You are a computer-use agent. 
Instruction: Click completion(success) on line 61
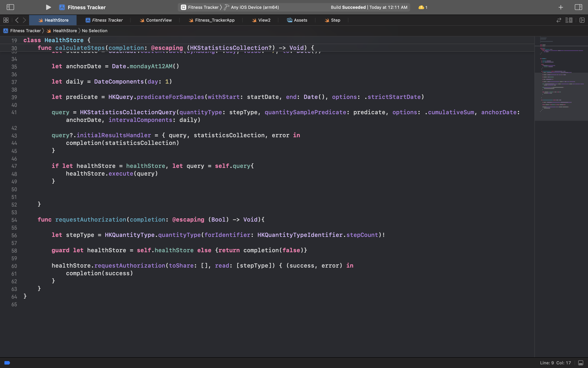click(x=99, y=273)
